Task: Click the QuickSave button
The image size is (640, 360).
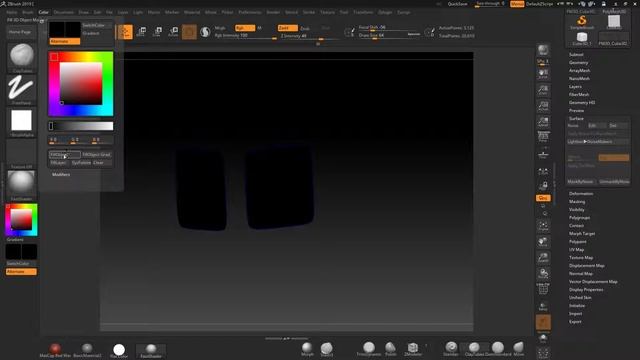Action: [458, 4]
